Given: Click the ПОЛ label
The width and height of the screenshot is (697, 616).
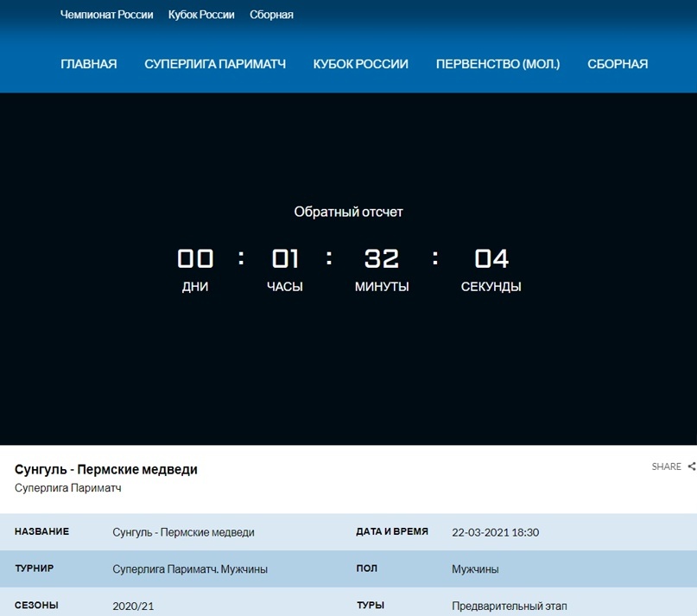Looking at the screenshot, I should tap(367, 568).
